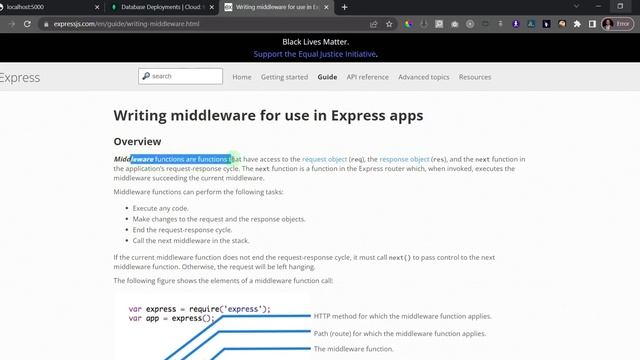Open the Guide menu

pyautogui.click(x=327, y=77)
